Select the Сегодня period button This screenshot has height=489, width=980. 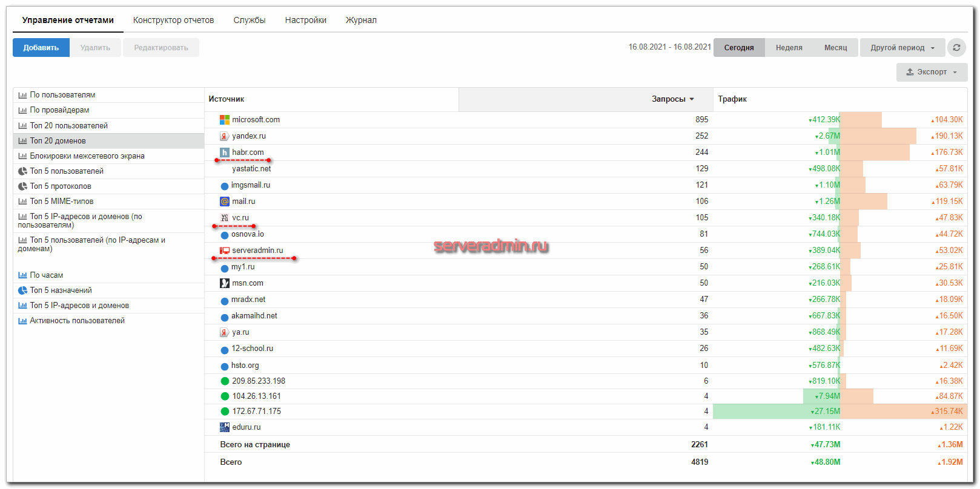coord(739,47)
